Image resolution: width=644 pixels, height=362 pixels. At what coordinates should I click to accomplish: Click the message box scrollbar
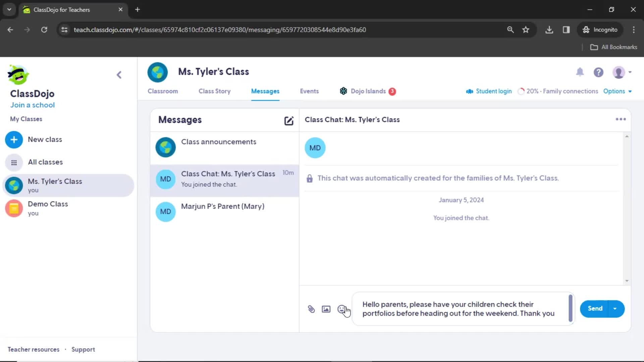pyautogui.click(x=571, y=308)
